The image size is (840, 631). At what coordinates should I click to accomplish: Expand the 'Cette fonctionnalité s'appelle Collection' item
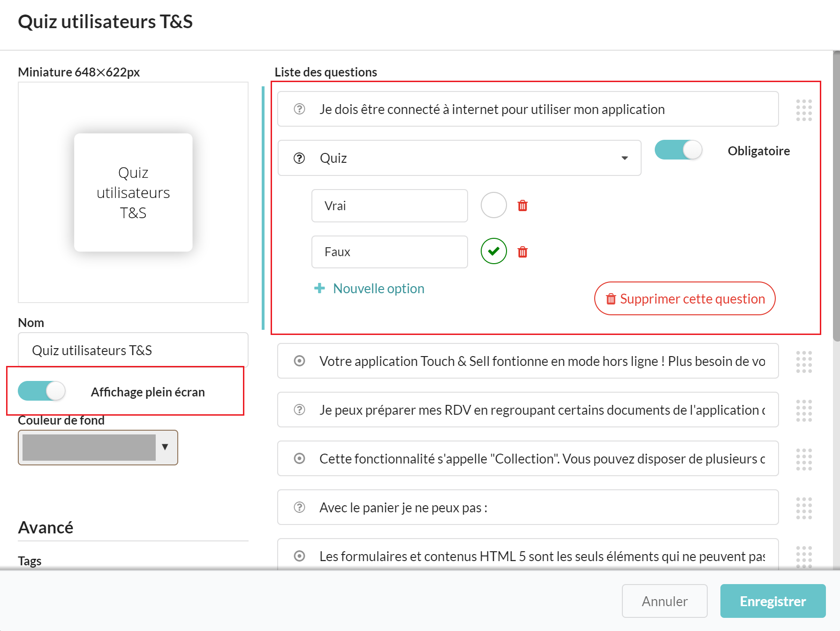(528, 458)
